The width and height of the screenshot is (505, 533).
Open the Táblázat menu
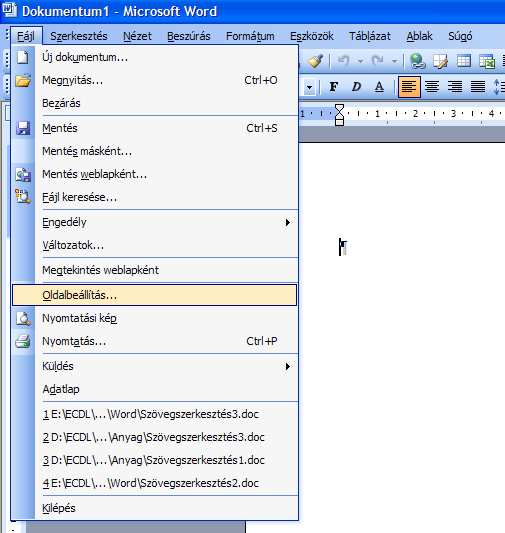pyautogui.click(x=370, y=36)
